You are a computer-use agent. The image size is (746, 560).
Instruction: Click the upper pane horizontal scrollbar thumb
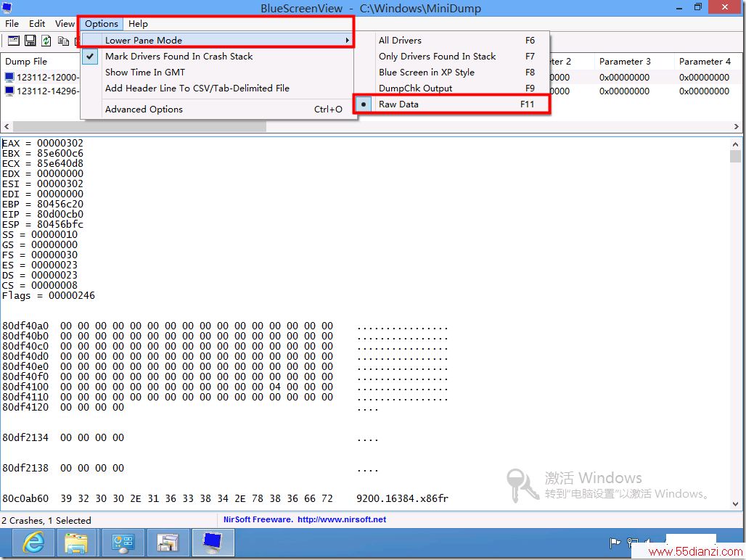[x=139, y=126]
